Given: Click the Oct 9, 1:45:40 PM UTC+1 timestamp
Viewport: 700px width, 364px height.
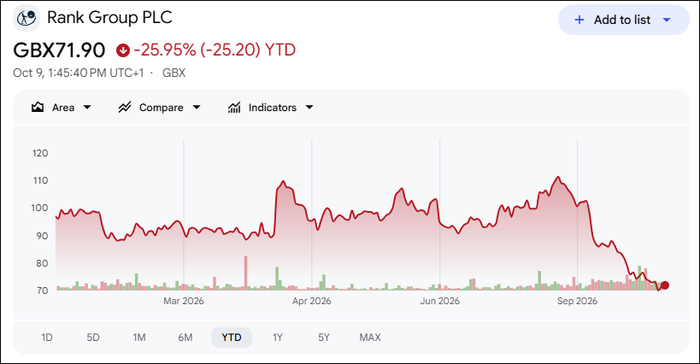Looking at the screenshot, I should 78,73.
